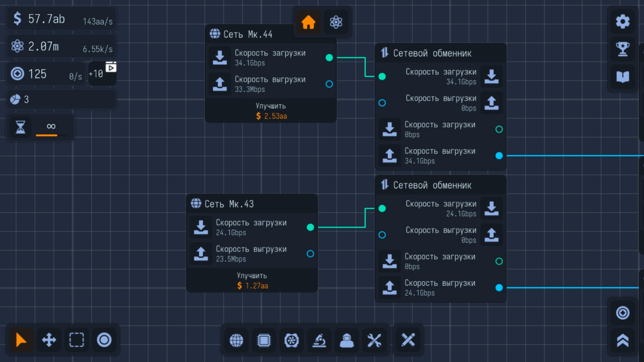Click Сеть Мк.44 node title

coord(248,34)
